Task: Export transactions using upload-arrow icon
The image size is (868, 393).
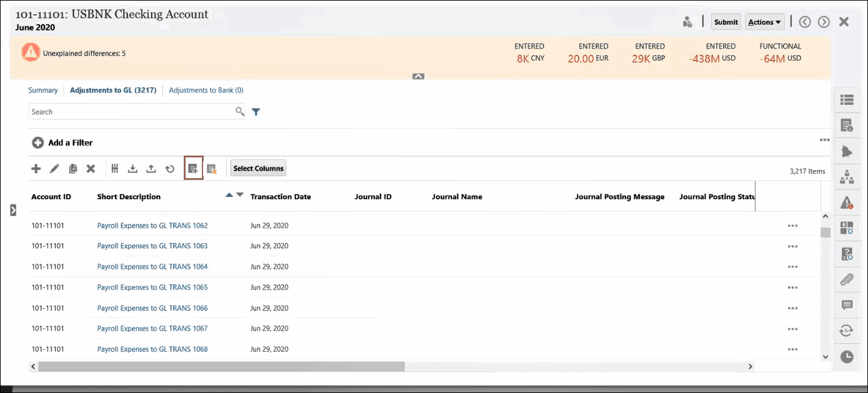Action: [x=151, y=169]
